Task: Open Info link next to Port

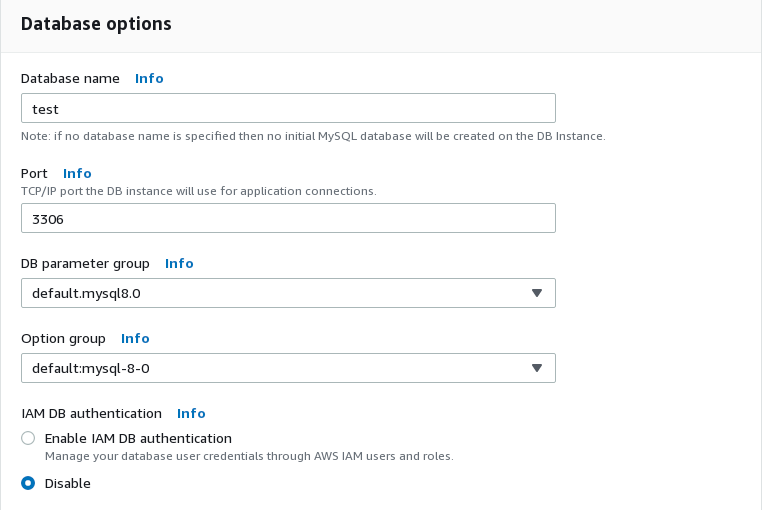Action: click(77, 174)
